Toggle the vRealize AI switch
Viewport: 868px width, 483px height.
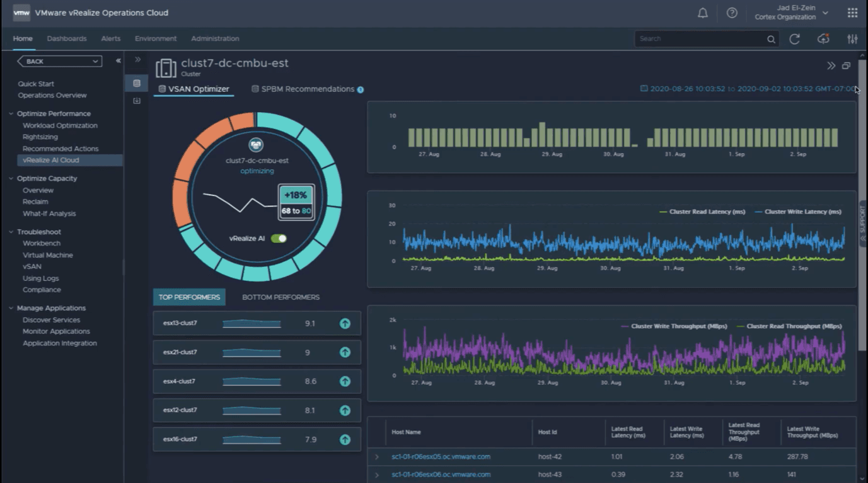(279, 239)
